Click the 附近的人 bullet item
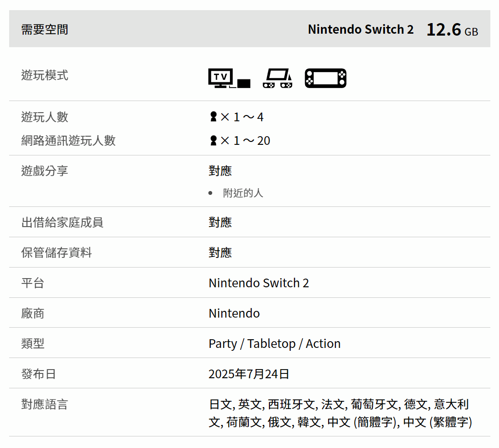The width and height of the screenshot is (499, 448). pyautogui.click(x=243, y=193)
